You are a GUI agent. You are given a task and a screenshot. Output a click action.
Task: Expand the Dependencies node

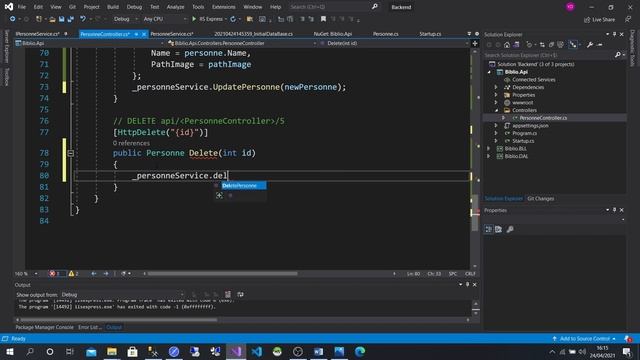click(x=496, y=87)
